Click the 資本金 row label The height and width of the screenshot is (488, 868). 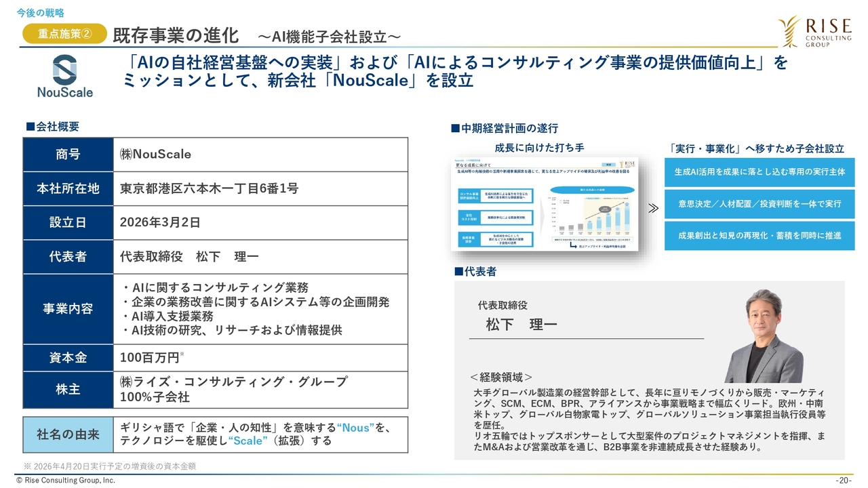point(68,358)
